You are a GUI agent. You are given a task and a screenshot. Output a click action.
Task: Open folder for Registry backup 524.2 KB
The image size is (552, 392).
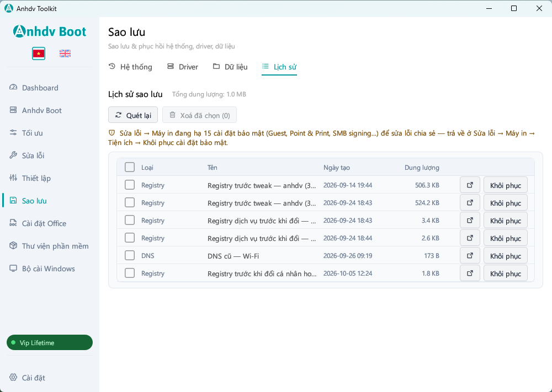(470, 202)
